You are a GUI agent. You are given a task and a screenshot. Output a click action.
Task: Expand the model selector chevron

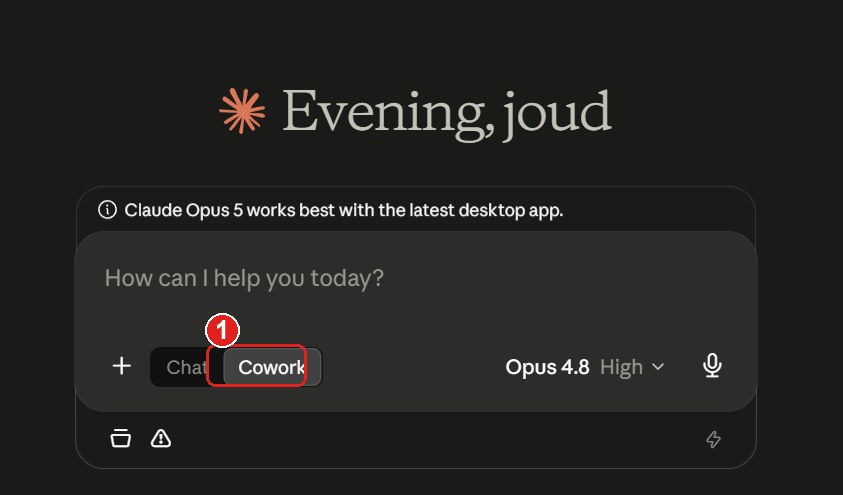tap(658, 367)
